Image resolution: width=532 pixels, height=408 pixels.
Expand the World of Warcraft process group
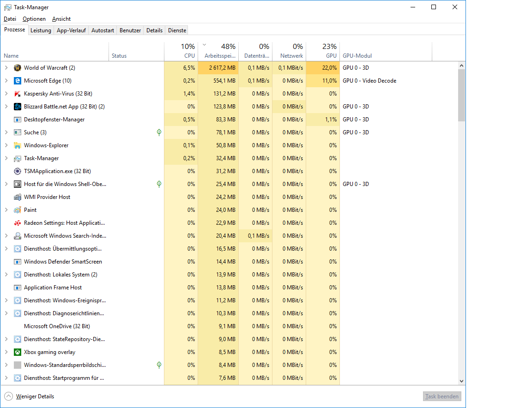pyautogui.click(x=6, y=68)
